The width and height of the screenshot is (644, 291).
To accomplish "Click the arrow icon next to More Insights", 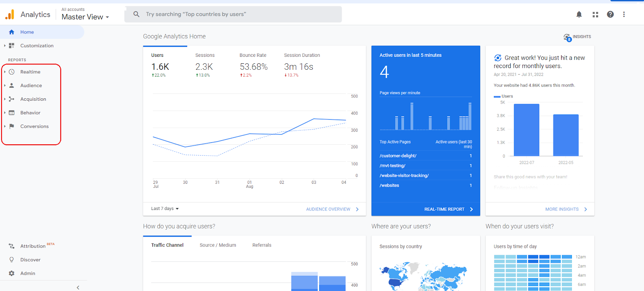I will coord(586,210).
